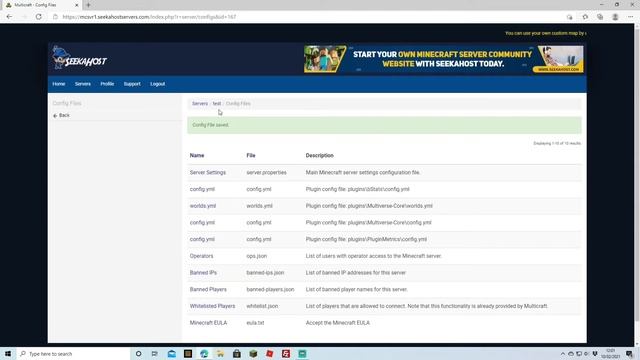This screenshot has width=640, height=360.
Task: Open the Servers menu item
Action: pos(83,84)
